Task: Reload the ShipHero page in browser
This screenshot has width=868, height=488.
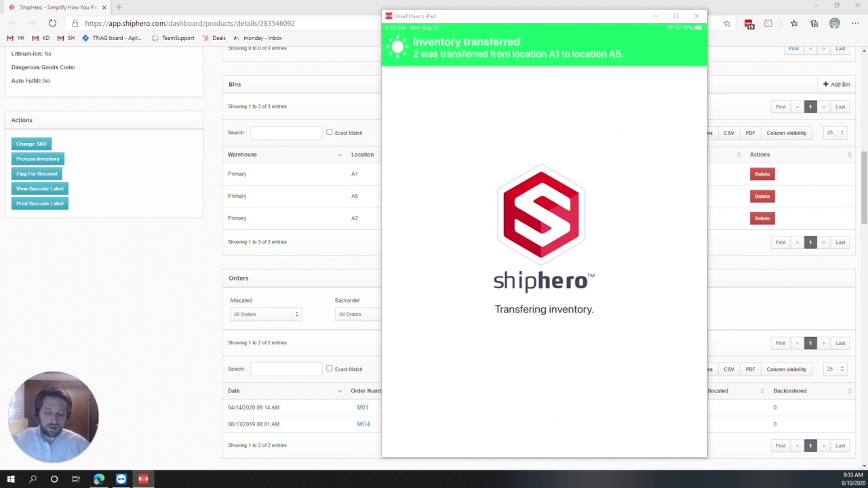Action: pyautogui.click(x=52, y=23)
